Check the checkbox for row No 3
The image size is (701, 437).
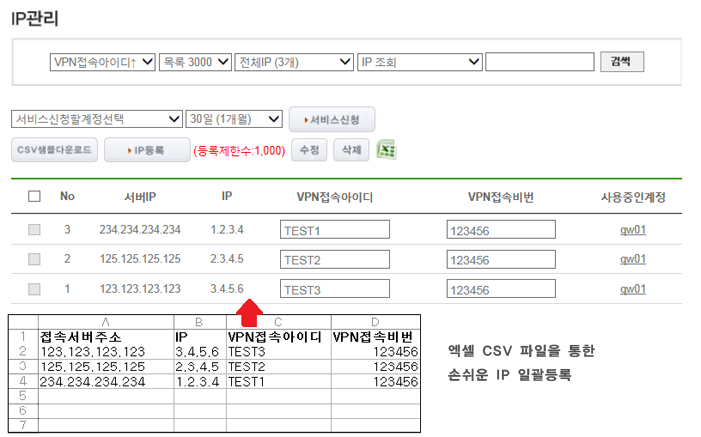point(35,230)
